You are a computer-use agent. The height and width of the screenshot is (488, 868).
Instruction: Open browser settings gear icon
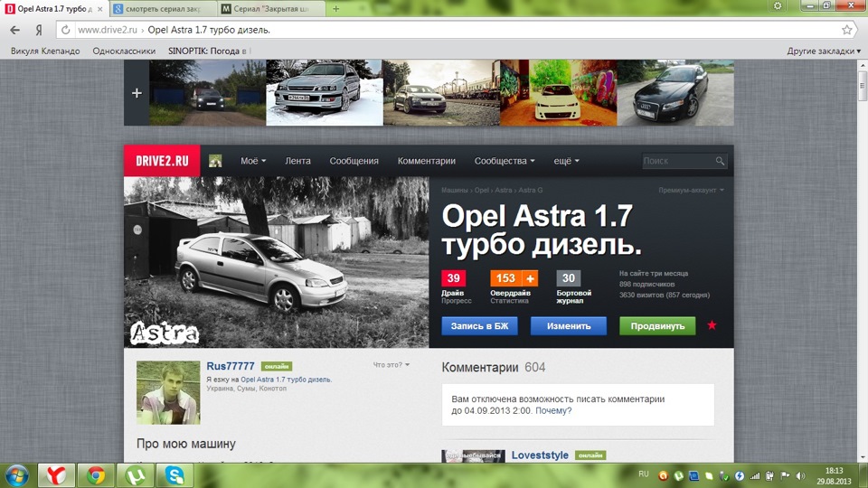pos(778,5)
